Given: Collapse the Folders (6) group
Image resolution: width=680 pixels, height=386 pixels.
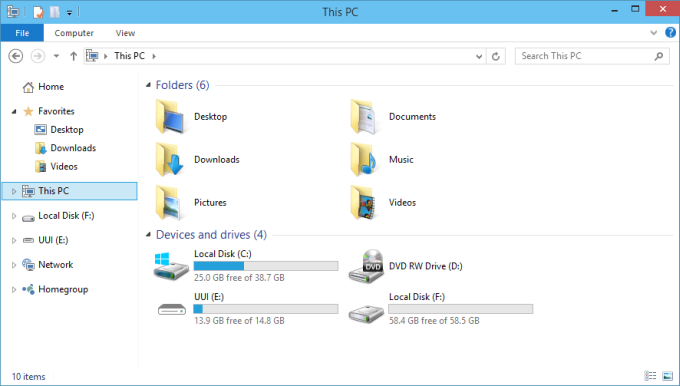Looking at the screenshot, I should click(x=148, y=85).
